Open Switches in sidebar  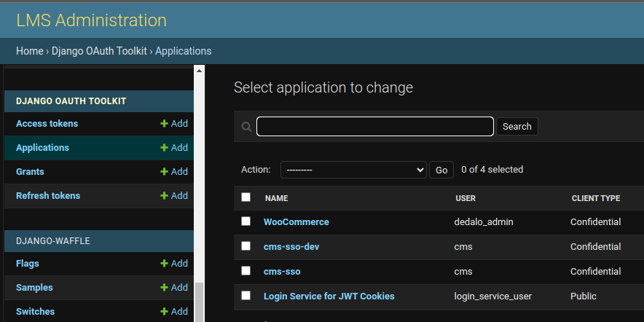pyautogui.click(x=35, y=311)
